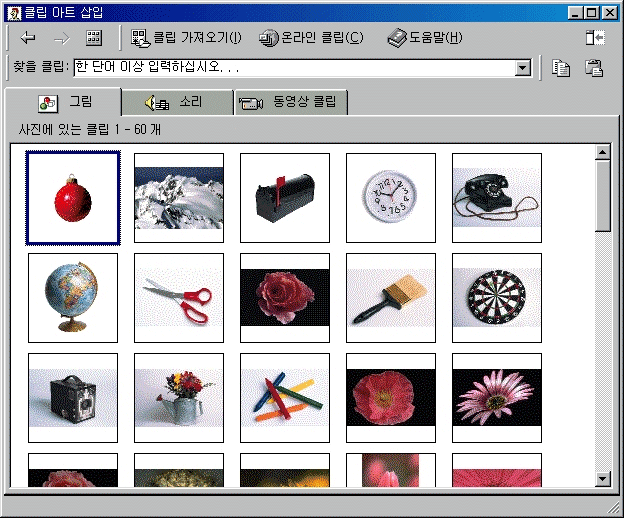Go back with the left arrow icon
624x518 pixels.
(27, 38)
